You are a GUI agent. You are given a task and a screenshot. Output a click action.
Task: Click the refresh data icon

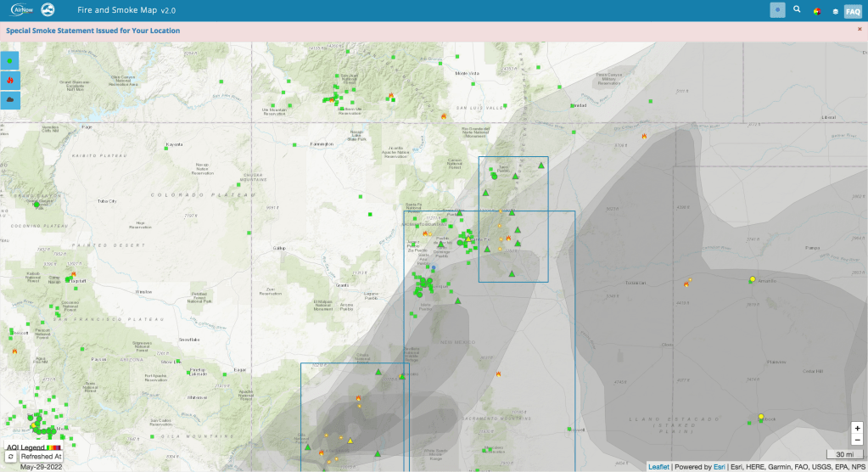pyautogui.click(x=10, y=457)
